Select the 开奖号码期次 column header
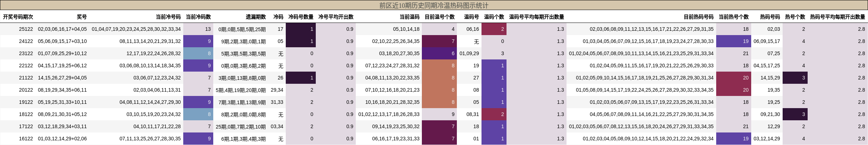This screenshot has width=868, height=145. 18,17
